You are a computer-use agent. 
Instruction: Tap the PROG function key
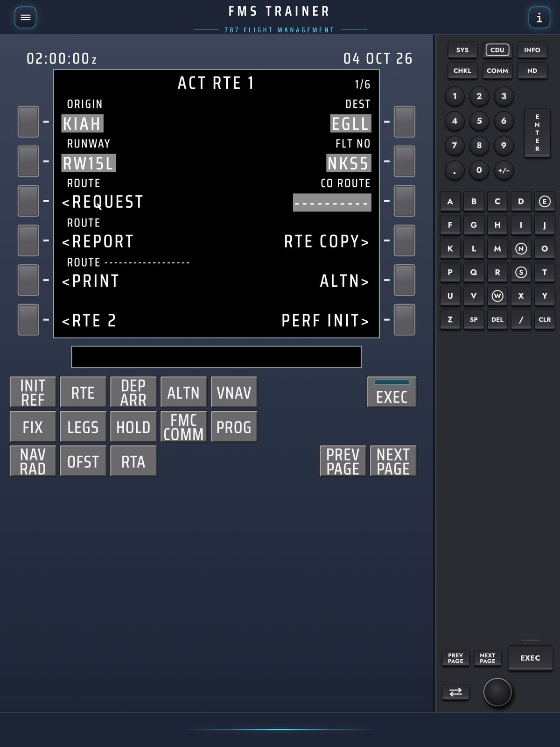pyautogui.click(x=234, y=427)
